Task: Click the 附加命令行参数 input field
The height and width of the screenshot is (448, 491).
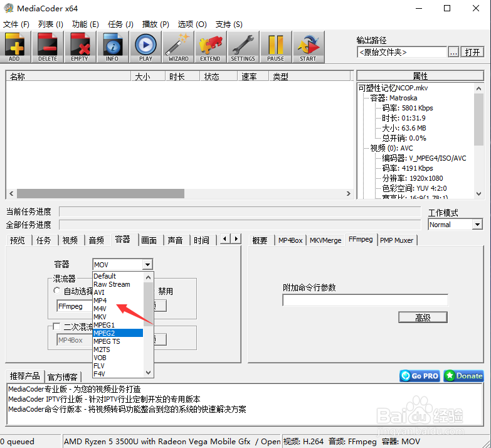Action: [365, 300]
